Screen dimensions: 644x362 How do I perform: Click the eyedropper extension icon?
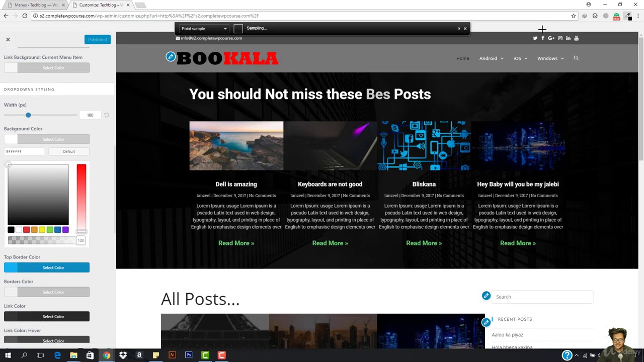627,16
